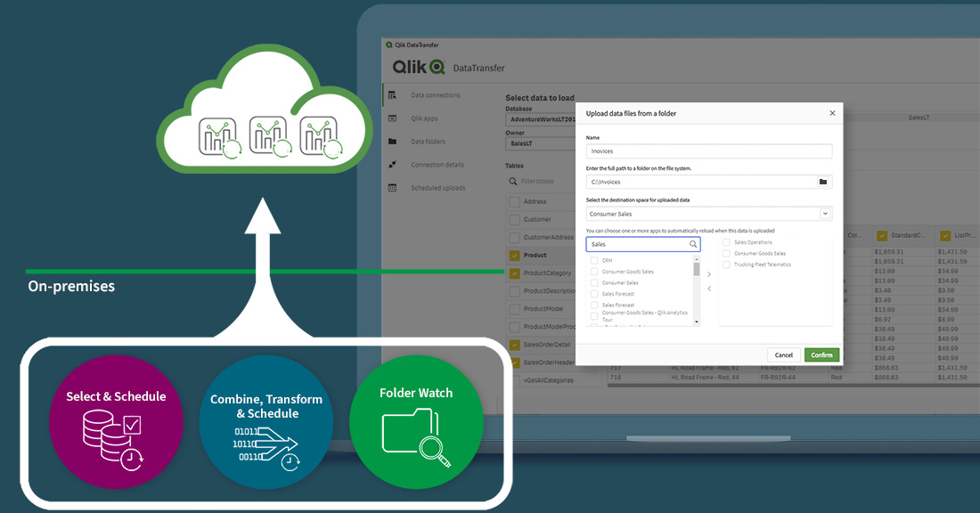Check the ProductDescription table checkbox
The image size is (980, 513).
coord(514,291)
